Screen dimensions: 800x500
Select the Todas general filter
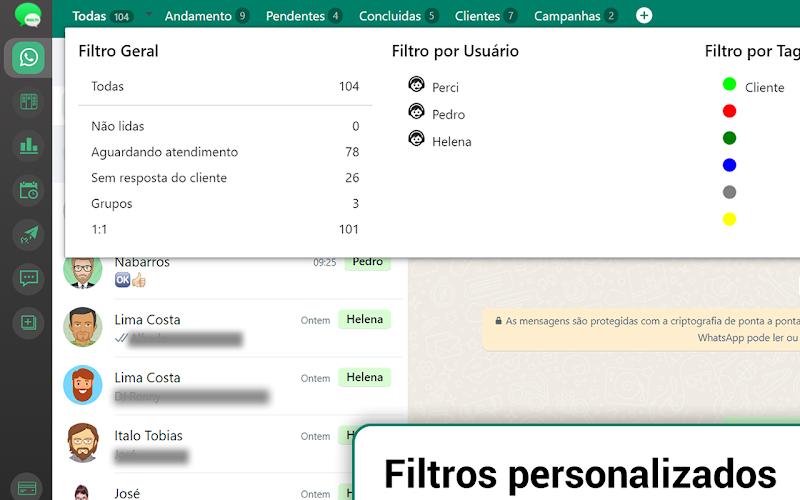(x=225, y=86)
